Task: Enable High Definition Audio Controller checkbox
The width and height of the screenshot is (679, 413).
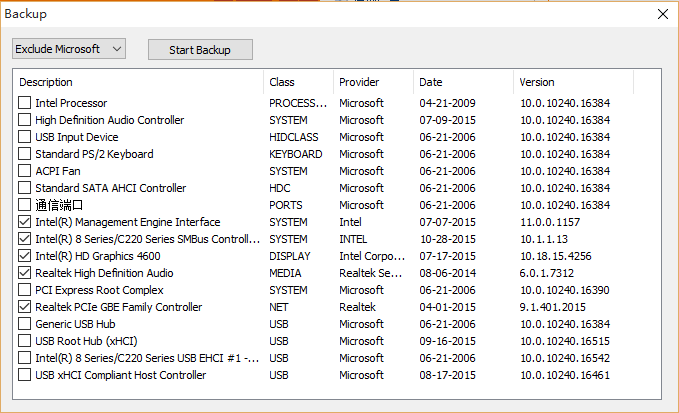Action: [25, 120]
